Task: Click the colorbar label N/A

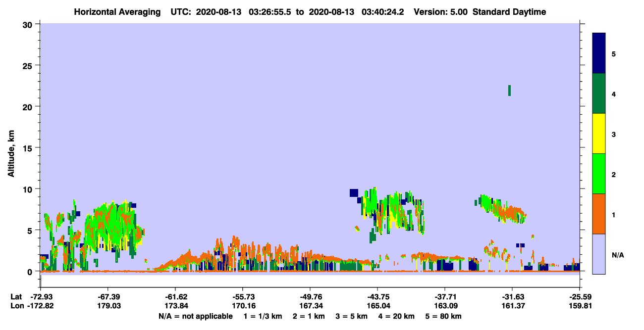Action: point(618,255)
